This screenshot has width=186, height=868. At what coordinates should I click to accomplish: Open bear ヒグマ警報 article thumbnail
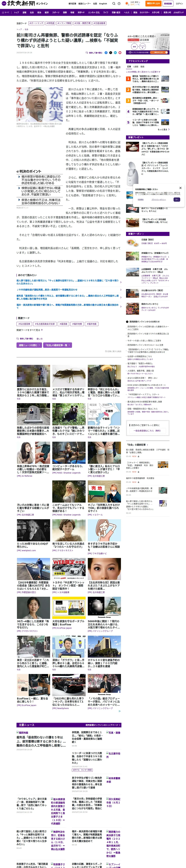(x=69, y=414)
